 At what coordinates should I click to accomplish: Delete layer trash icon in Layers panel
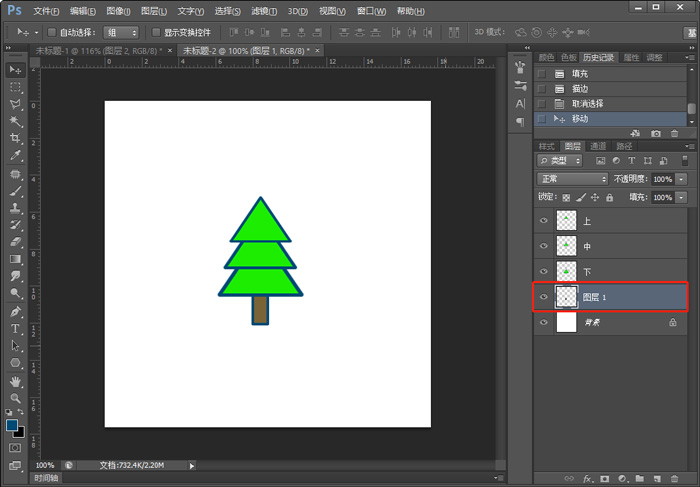675,479
